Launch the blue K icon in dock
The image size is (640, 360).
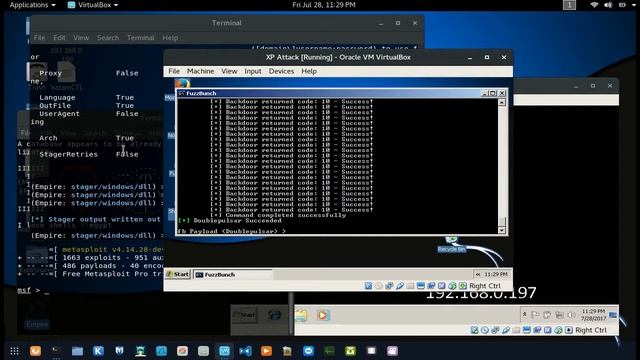[98, 351]
